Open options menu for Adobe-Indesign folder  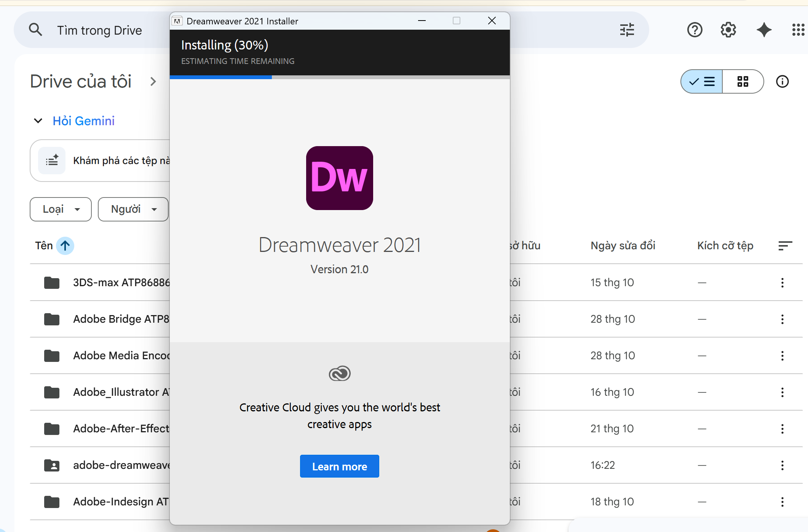coord(782,502)
